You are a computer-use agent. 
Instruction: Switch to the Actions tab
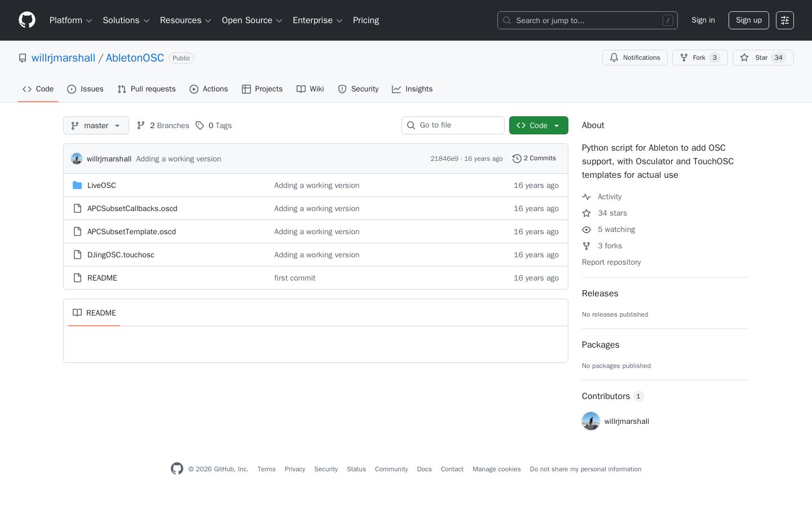click(x=209, y=89)
